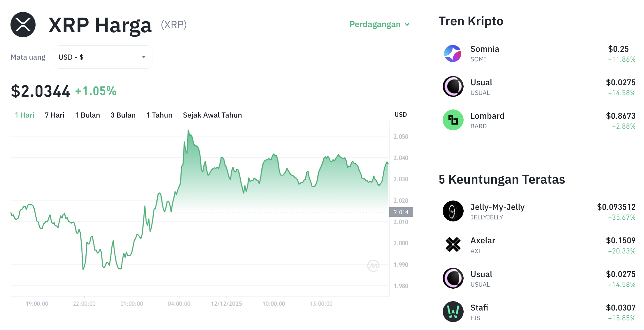Switch to the 3 Bulan view
This screenshot has height=330, width=644.
(x=123, y=115)
